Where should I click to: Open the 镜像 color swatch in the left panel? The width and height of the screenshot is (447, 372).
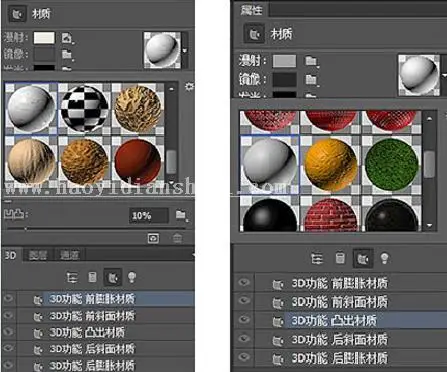pyautogui.click(x=44, y=54)
